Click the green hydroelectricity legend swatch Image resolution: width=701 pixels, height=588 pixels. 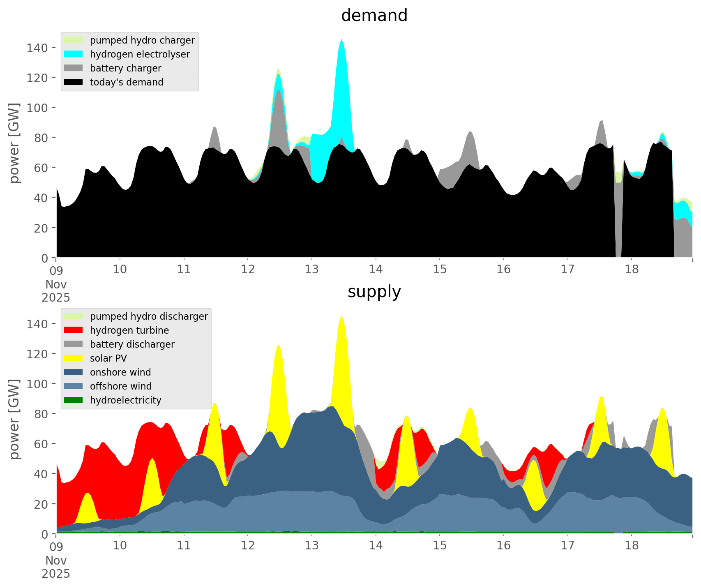tap(74, 400)
